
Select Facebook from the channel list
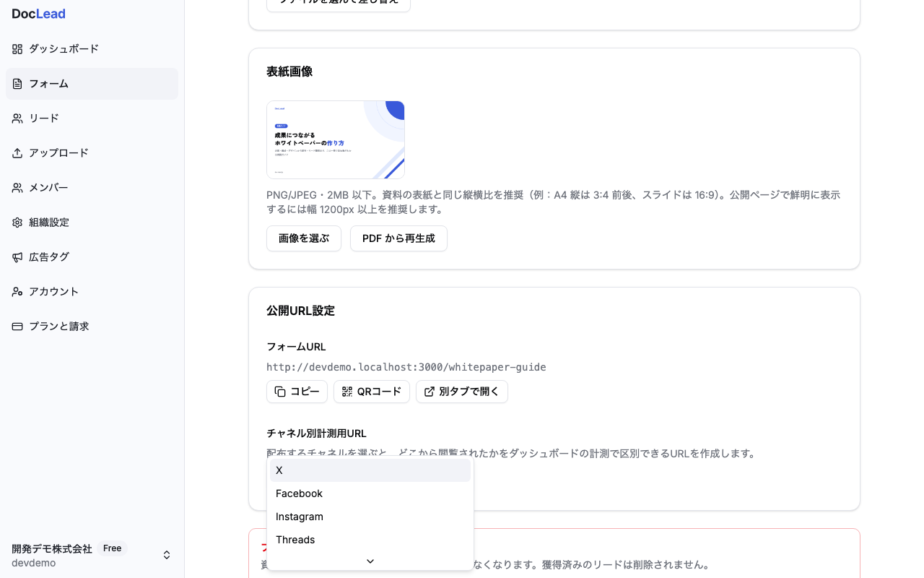coord(370,493)
